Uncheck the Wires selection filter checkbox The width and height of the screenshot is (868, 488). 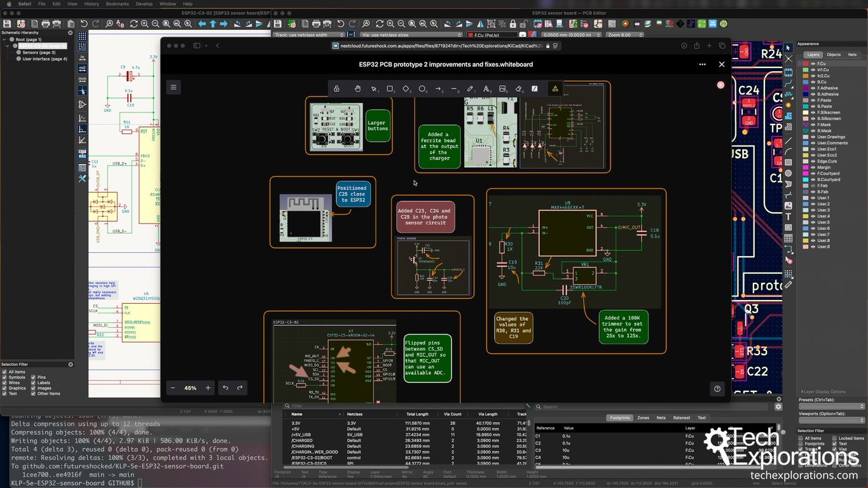click(4, 383)
